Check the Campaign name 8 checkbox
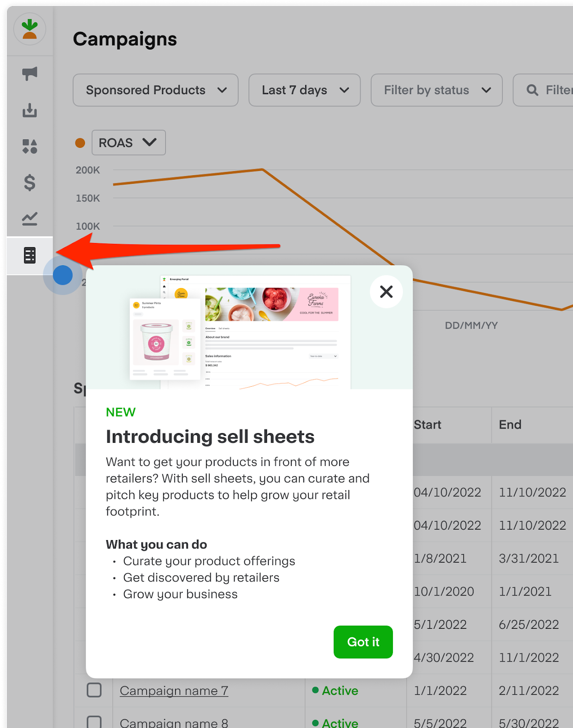The image size is (573, 728). pos(94,722)
